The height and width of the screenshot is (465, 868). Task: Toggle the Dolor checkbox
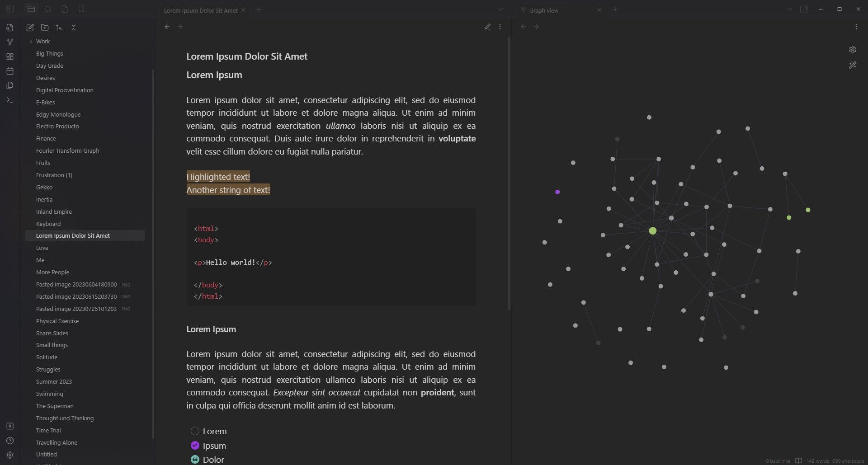point(194,459)
